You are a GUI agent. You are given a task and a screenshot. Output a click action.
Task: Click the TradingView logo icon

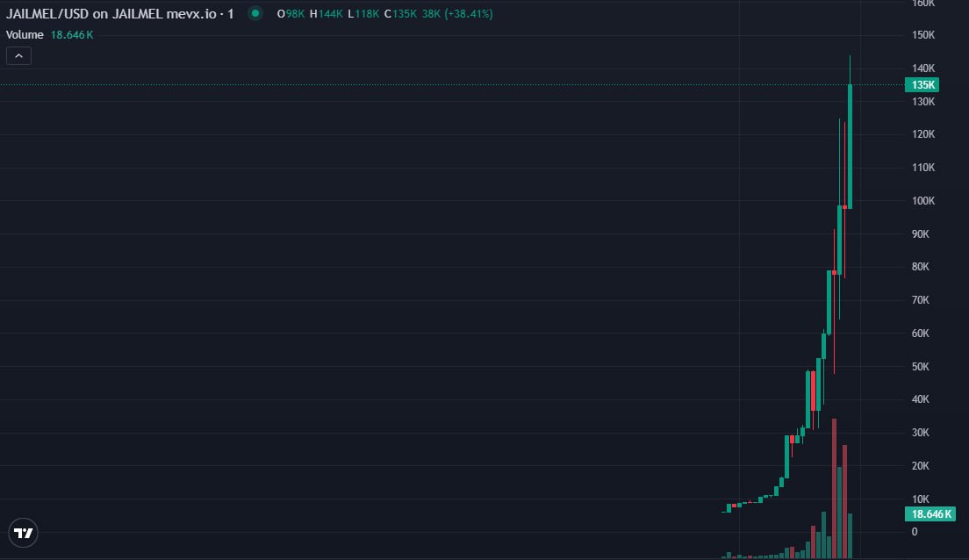pos(24,533)
